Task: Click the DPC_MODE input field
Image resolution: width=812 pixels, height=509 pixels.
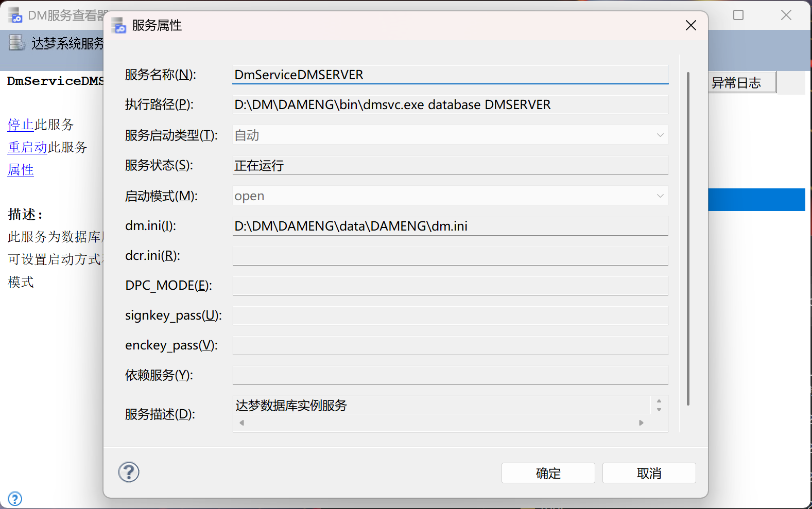Action: (x=451, y=286)
